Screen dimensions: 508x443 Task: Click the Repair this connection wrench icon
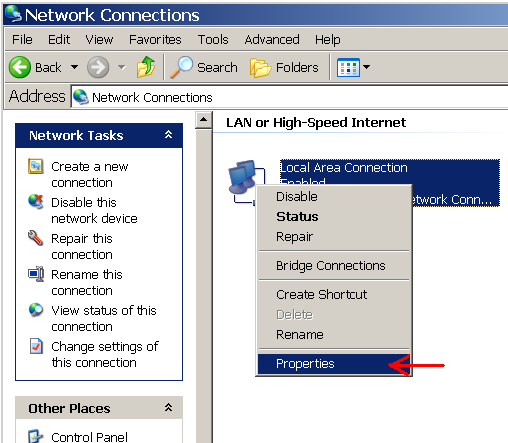(36, 238)
